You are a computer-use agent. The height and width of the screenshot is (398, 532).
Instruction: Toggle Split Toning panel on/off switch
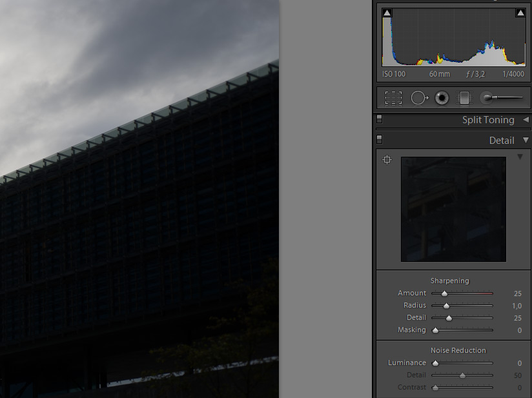click(x=380, y=119)
